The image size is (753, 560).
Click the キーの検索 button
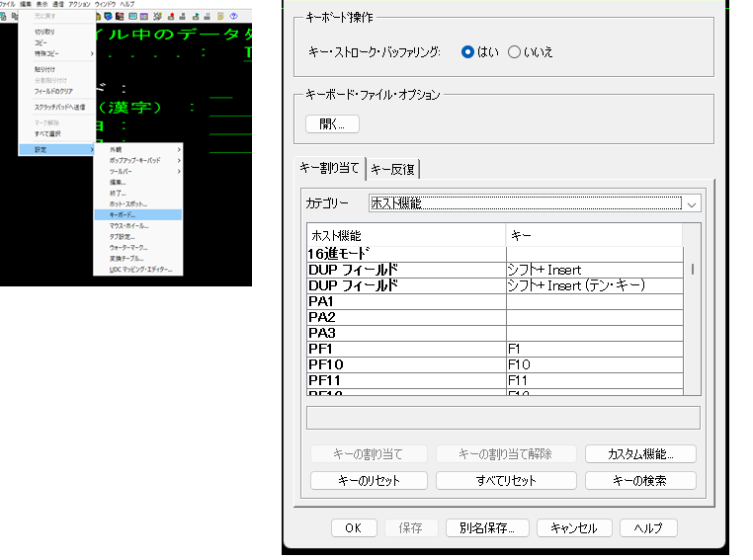point(640,481)
